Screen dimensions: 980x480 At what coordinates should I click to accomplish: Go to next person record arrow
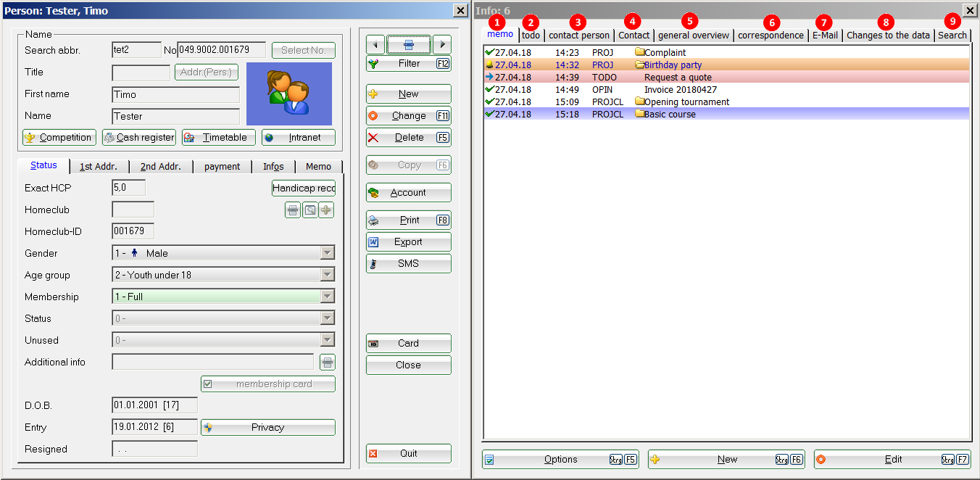coord(442,44)
